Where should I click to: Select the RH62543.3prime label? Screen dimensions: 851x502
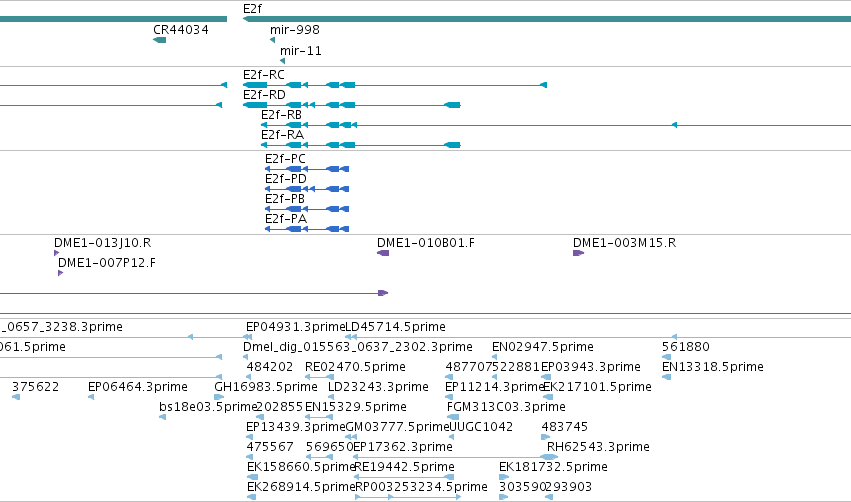click(598, 448)
